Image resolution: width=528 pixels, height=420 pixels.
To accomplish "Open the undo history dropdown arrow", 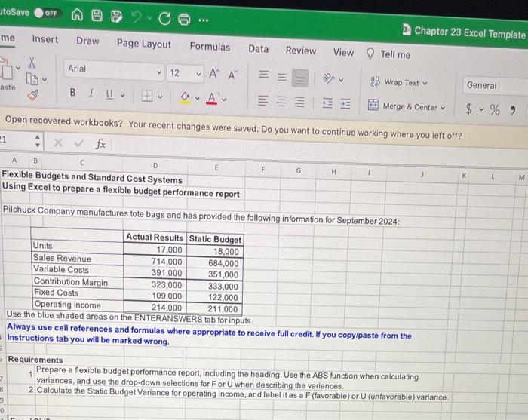I will tap(149, 18).
